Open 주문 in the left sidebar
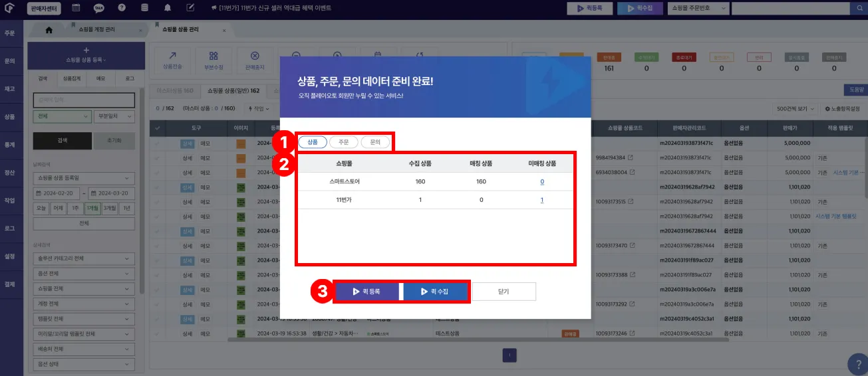This screenshot has width=868, height=376. [9, 33]
